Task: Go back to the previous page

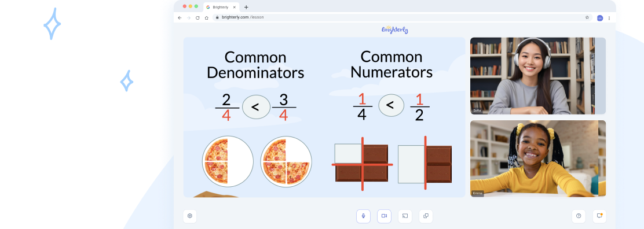Action: tap(180, 18)
